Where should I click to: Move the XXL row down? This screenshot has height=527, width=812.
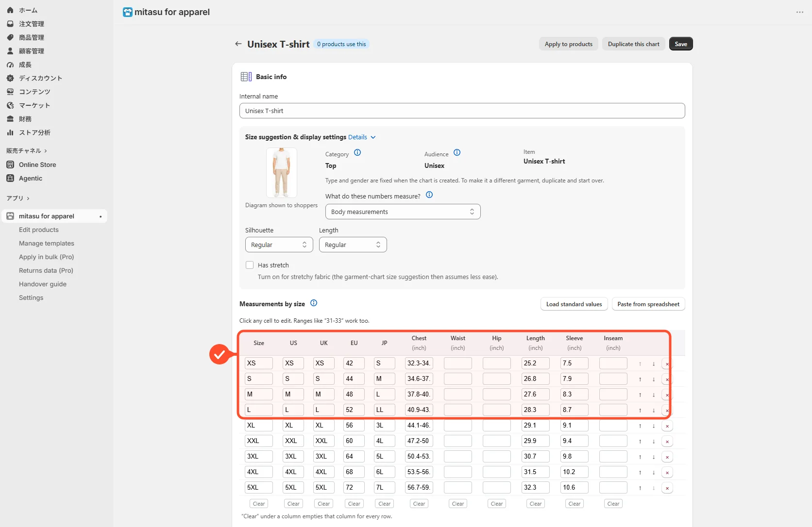(654, 441)
